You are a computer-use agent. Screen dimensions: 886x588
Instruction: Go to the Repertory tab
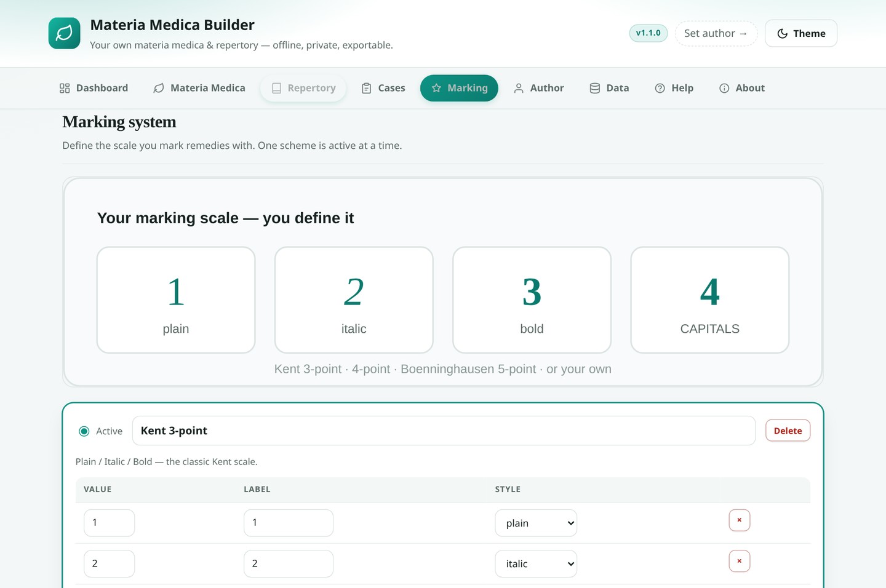pos(303,88)
